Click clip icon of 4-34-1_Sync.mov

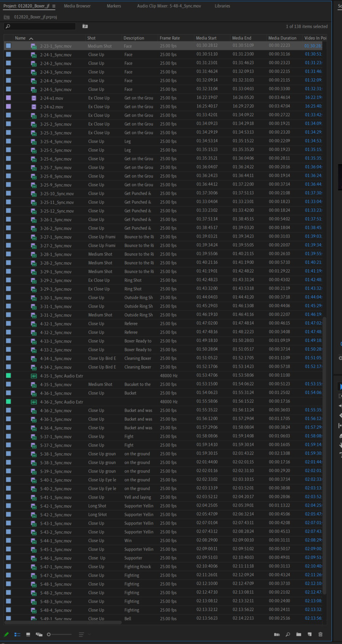34,359
